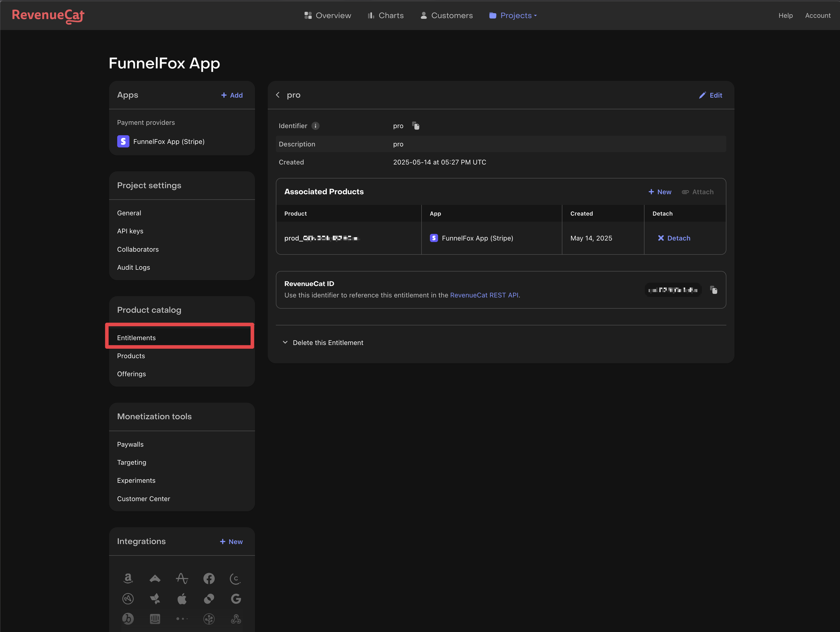Detach the Stripe product from entitlement
The height and width of the screenshot is (632, 840).
674,238
